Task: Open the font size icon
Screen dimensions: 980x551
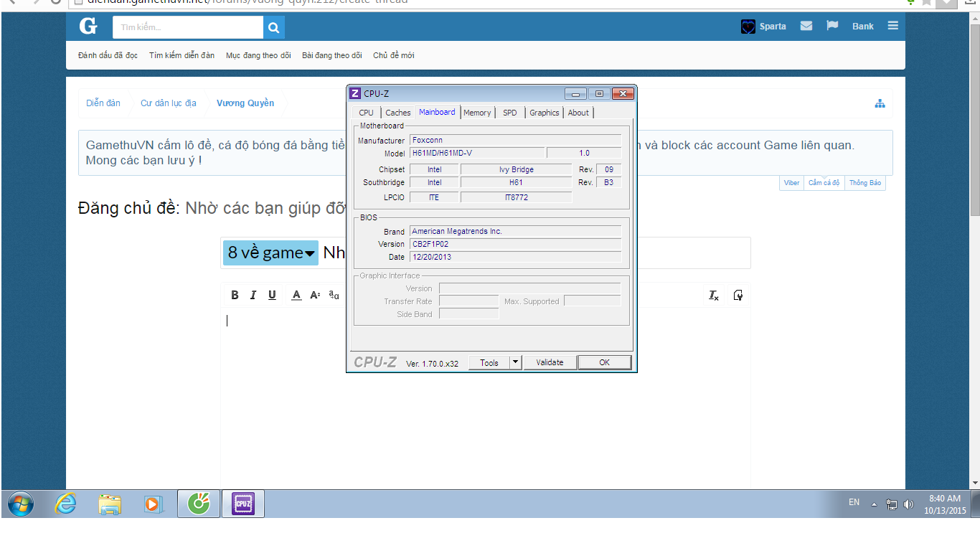Action: pyautogui.click(x=315, y=295)
